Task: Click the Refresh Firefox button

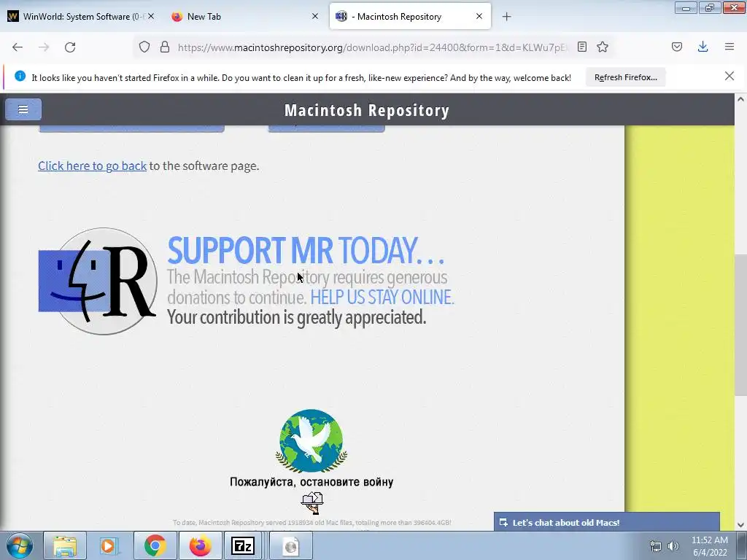Action: (625, 77)
